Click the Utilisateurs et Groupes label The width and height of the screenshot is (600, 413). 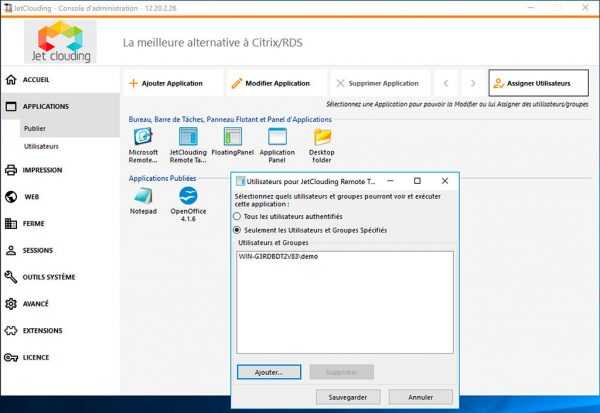273,243
